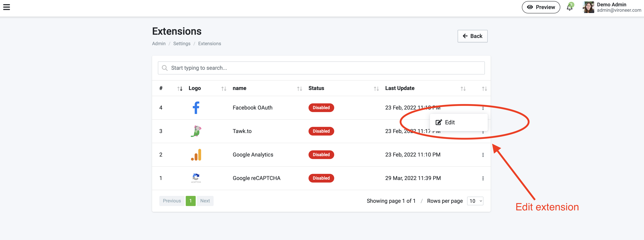Open the Rows per page dropdown
Viewport: 644px width, 240px height.
pyautogui.click(x=475, y=201)
